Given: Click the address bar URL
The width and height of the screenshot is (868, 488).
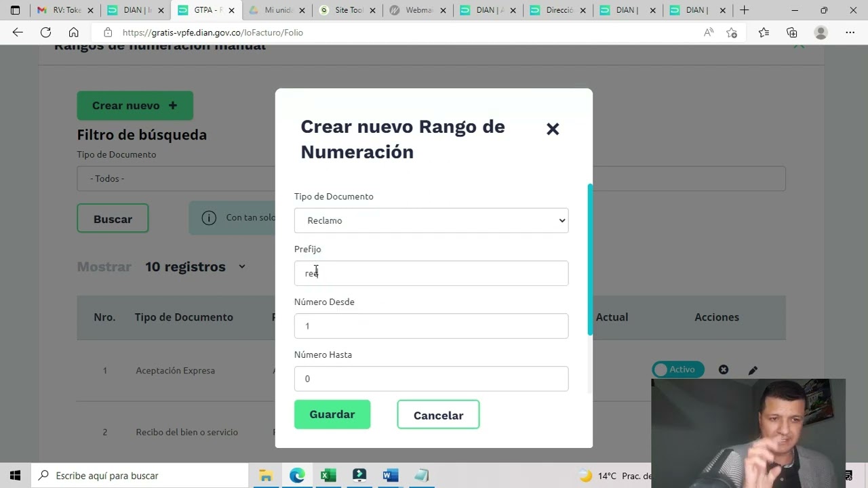Looking at the screenshot, I should click(x=212, y=33).
